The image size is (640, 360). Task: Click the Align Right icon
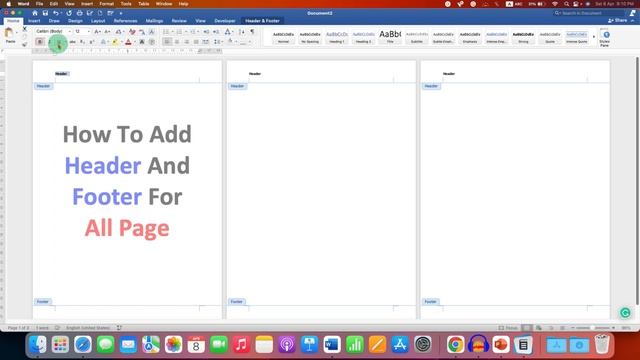click(x=187, y=42)
